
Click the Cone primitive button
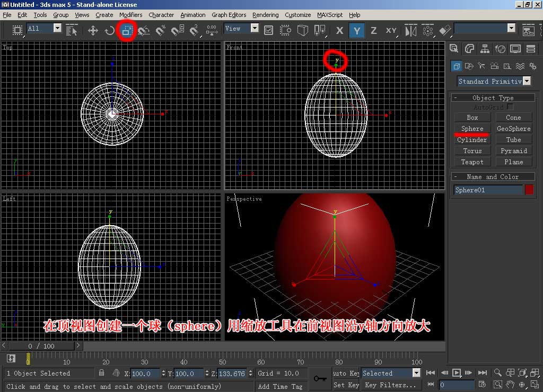pos(513,118)
